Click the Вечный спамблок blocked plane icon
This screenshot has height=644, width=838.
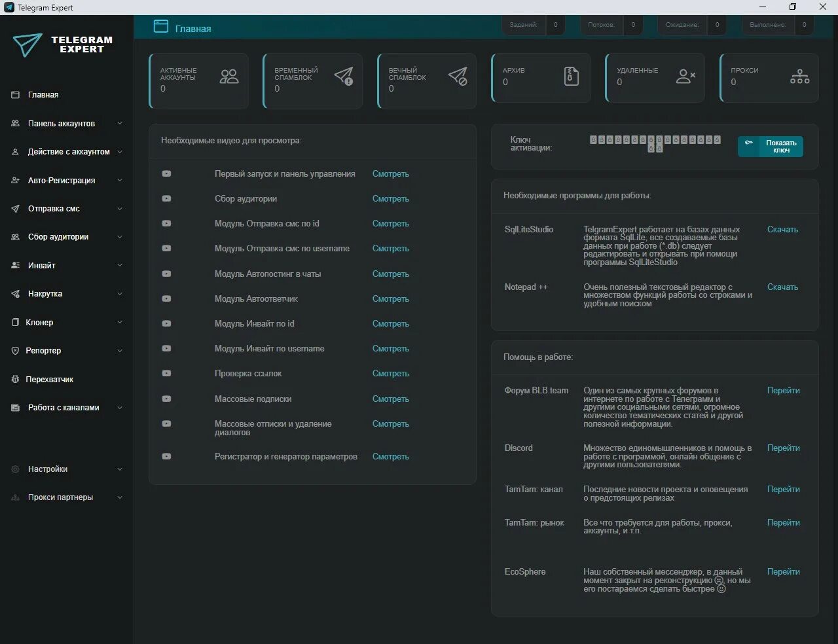point(458,77)
